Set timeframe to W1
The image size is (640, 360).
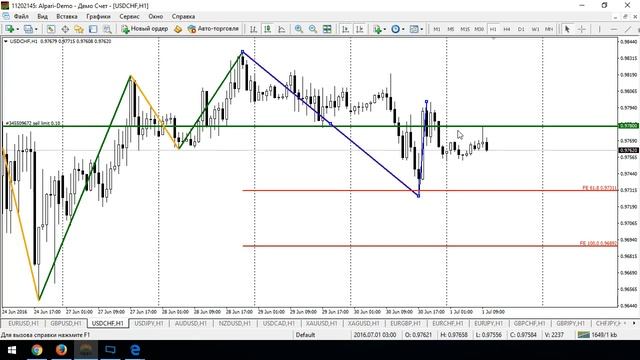[535, 29]
